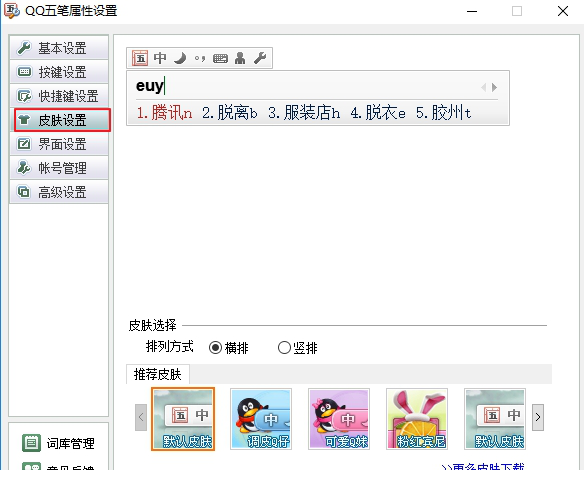Click keyboard icon beside 按键设置
Viewport: 584px width, 488px height.
(x=24, y=72)
